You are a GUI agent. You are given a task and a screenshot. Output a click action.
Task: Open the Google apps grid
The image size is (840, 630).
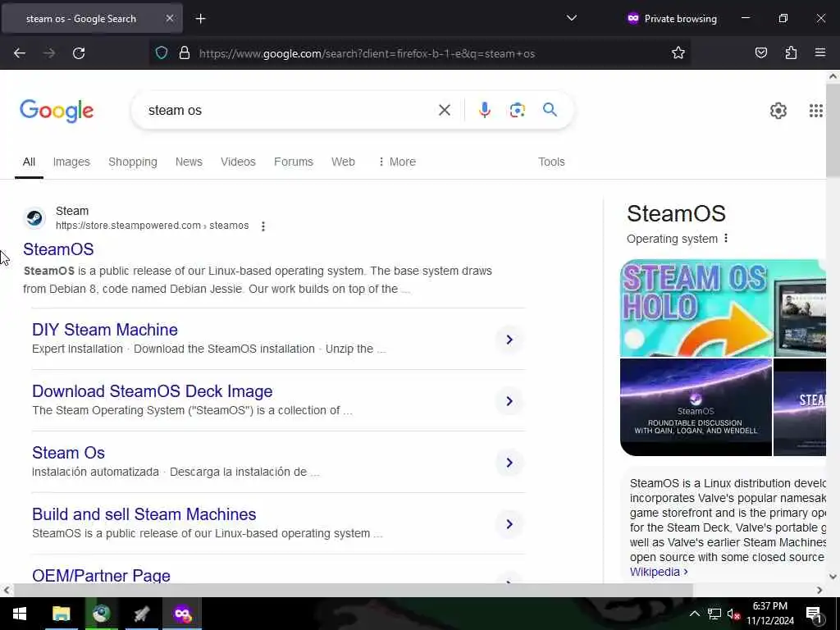[x=816, y=111]
